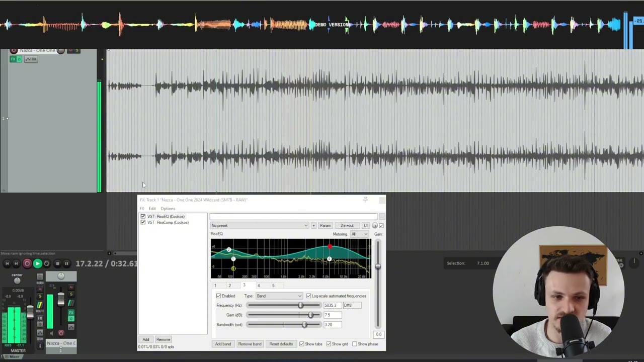Click the Add FX button

pyautogui.click(x=146, y=339)
